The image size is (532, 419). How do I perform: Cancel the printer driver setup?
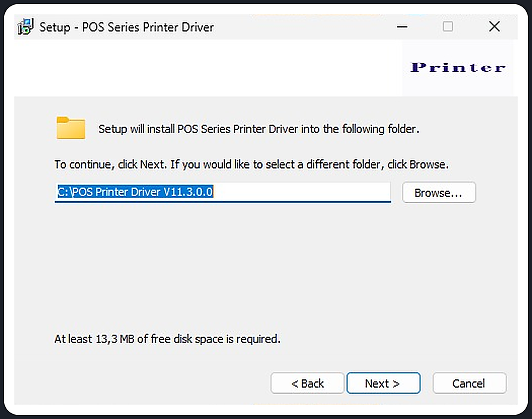pos(469,383)
